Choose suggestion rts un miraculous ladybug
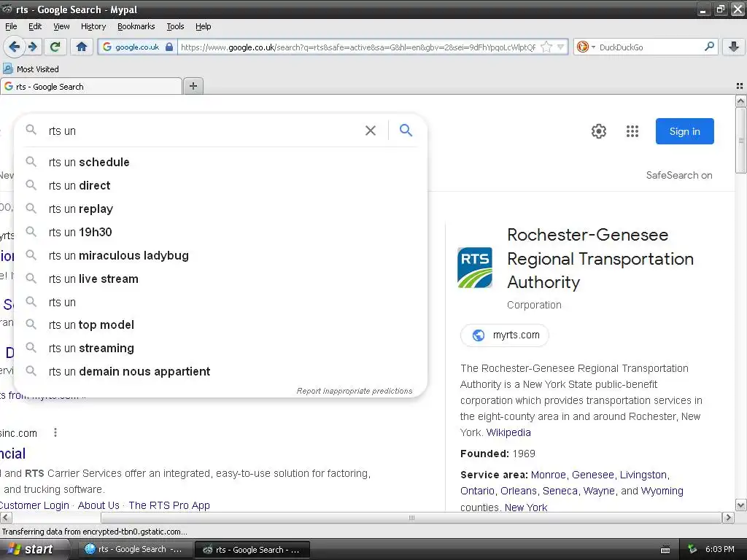The width and height of the screenshot is (747, 560). pos(220,255)
